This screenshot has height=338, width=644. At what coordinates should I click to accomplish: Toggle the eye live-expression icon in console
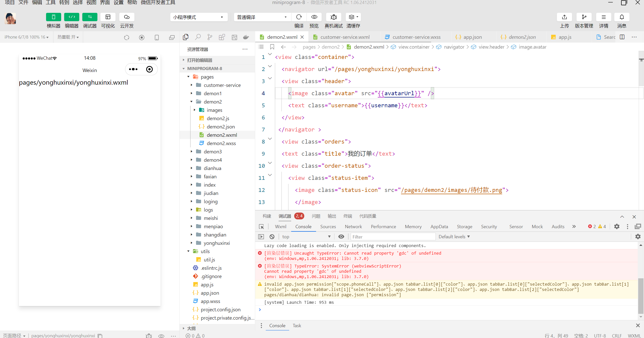tap(341, 236)
